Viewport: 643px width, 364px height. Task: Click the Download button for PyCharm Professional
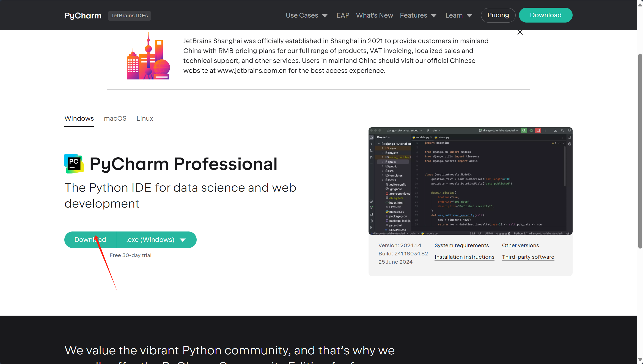(90, 239)
